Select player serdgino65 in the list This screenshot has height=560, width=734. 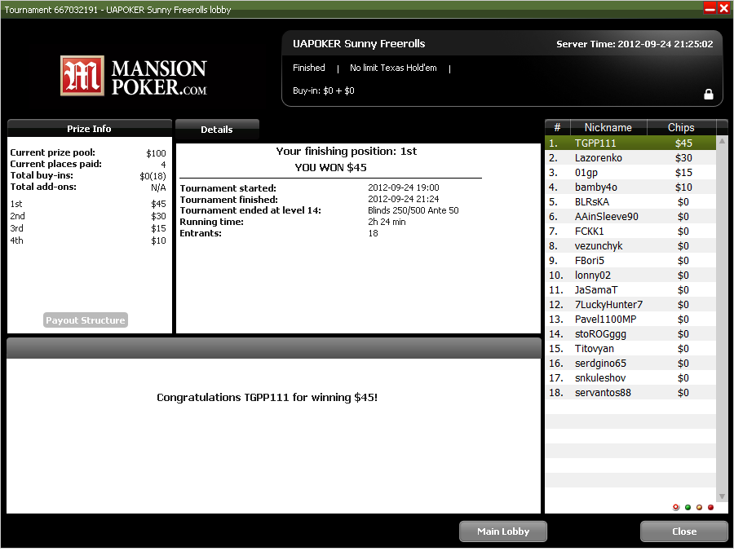(x=630, y=363)
